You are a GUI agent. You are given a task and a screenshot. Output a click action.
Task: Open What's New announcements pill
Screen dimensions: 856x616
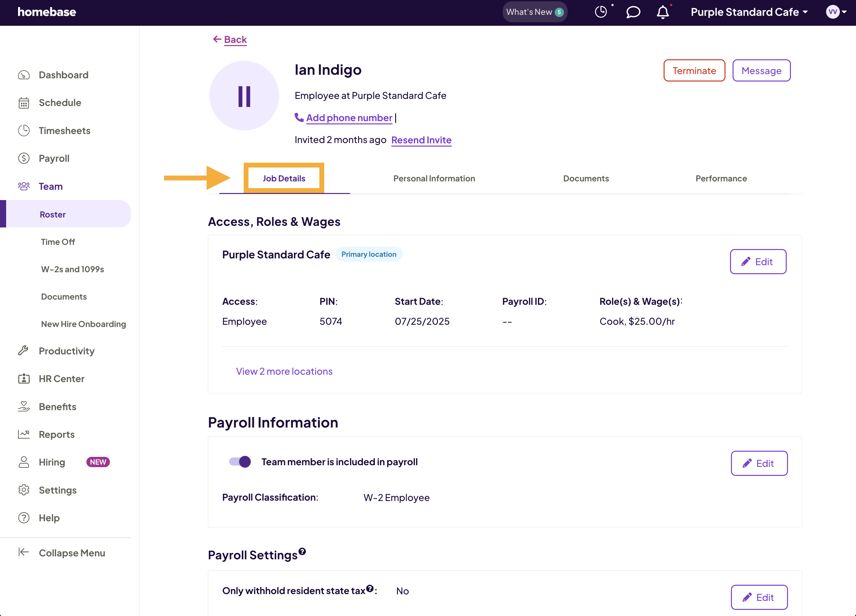pos(535,12)
